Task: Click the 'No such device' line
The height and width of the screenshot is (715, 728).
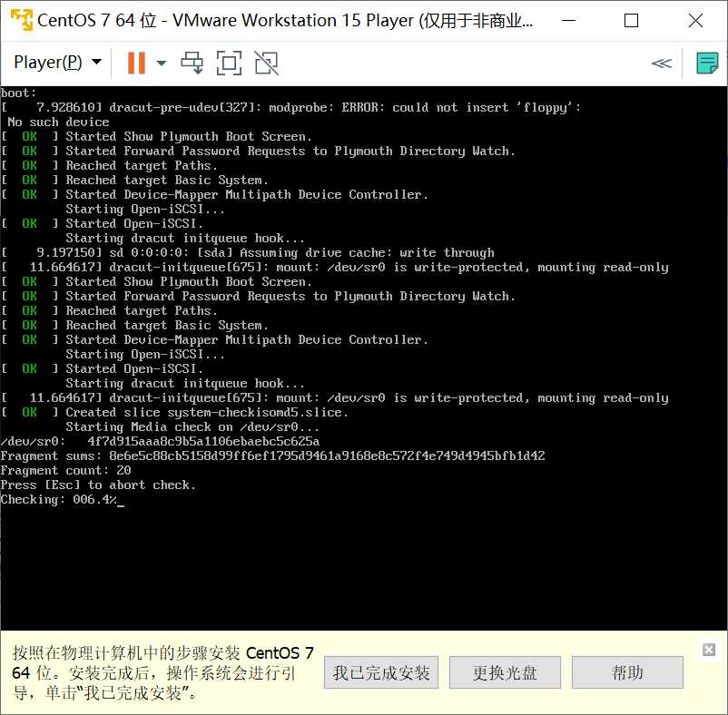Action: [x=58, y=122]
